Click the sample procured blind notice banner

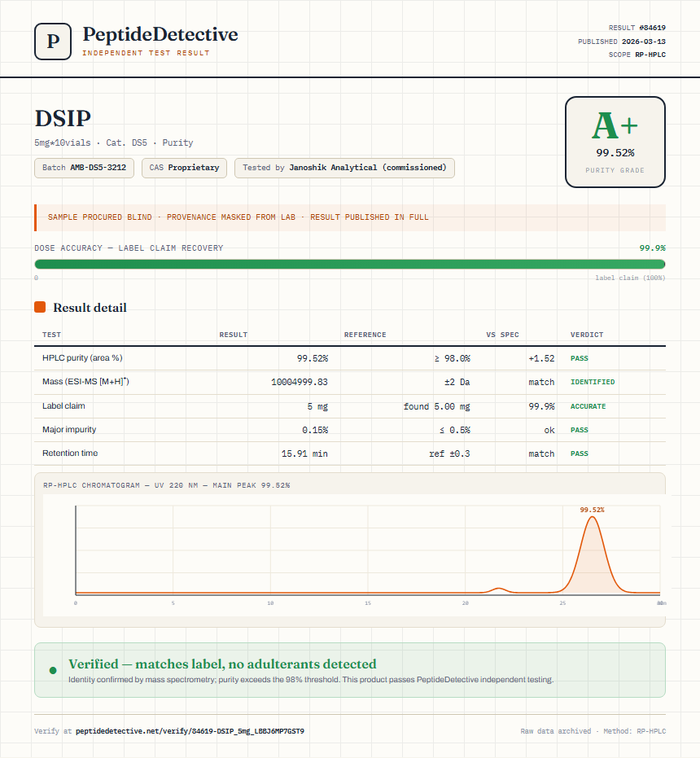coord(350,217)
